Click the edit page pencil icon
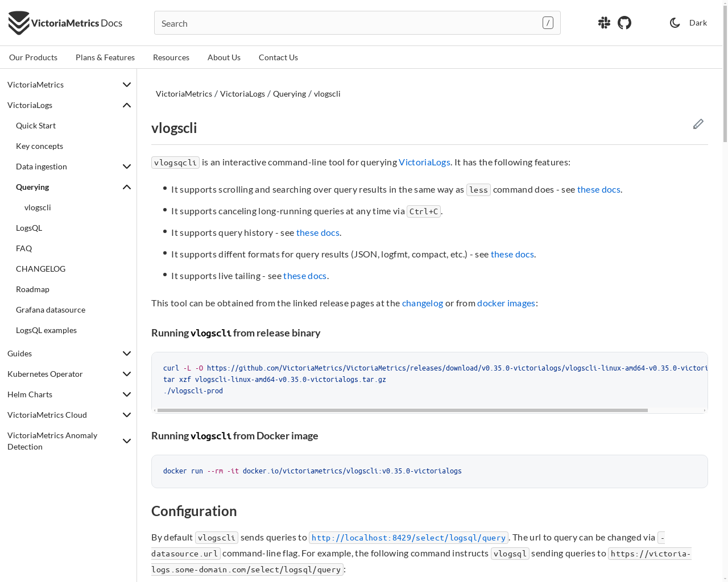Image resolution: width=728 pixels, height=582 pixels. pos(698,124)
